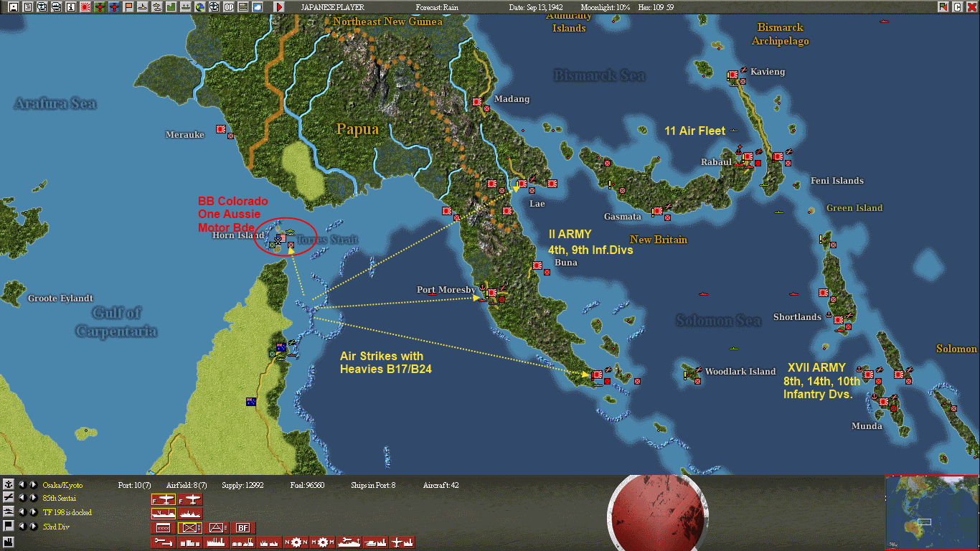This screenshot has width=980, height=551.
Task: Click the 'Date: Sep 13, 1942' status text
Action: (x=536, y=7)
